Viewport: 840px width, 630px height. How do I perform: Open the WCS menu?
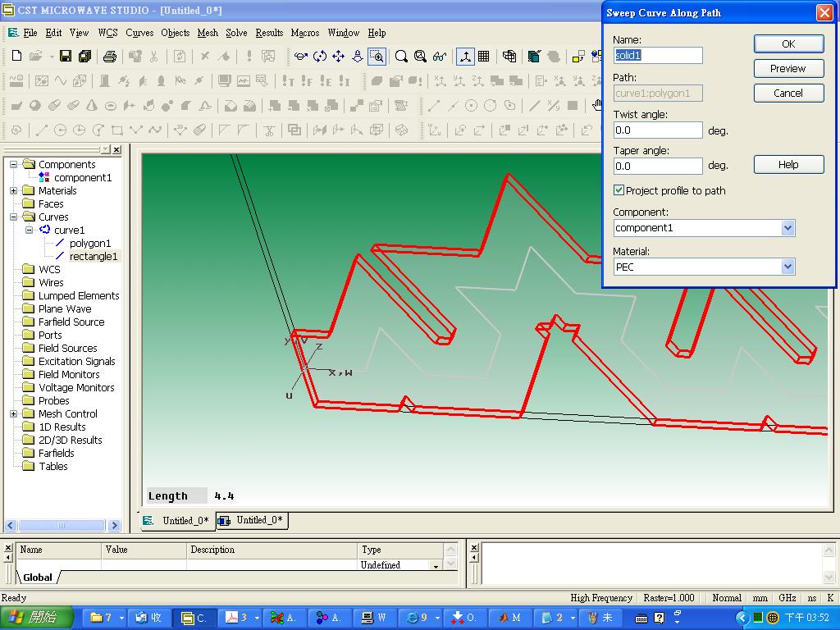tap(107, 33)
